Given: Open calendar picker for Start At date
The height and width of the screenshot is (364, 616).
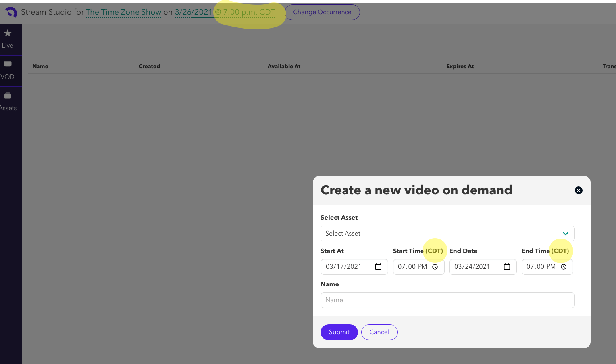Looking at the screenshot, I should coord(379,267).
